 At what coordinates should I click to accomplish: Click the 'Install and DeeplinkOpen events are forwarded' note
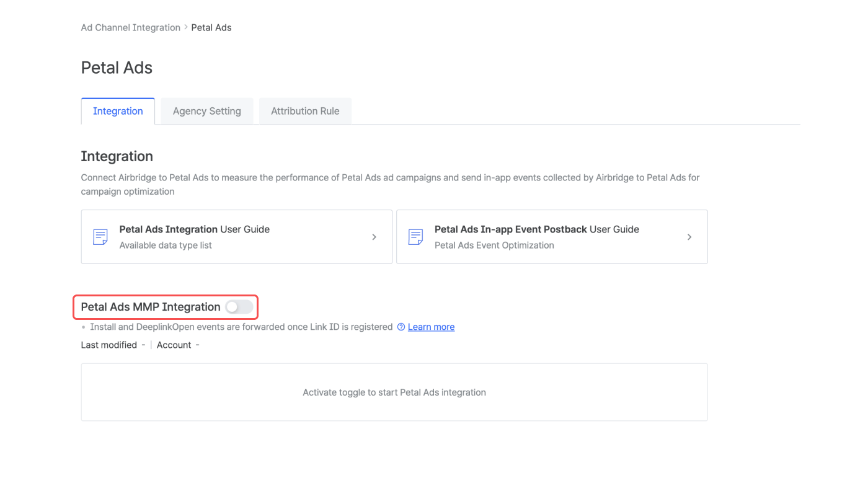[241, 327]
